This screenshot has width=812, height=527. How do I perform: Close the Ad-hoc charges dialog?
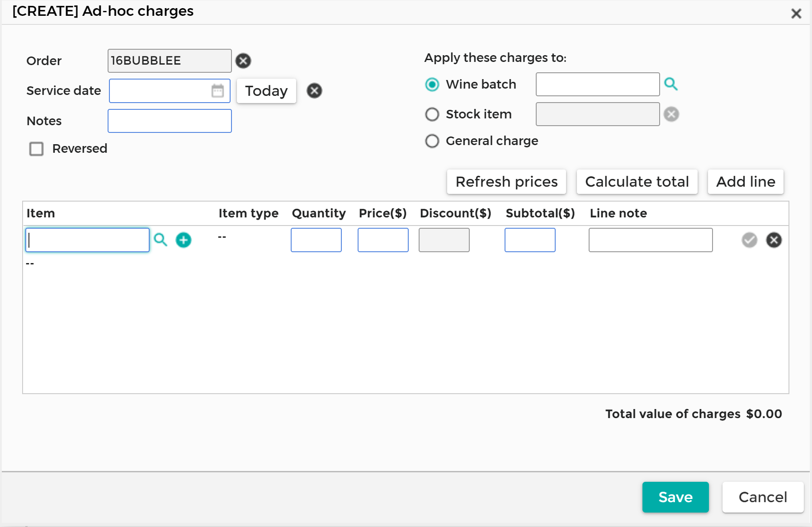796,14
